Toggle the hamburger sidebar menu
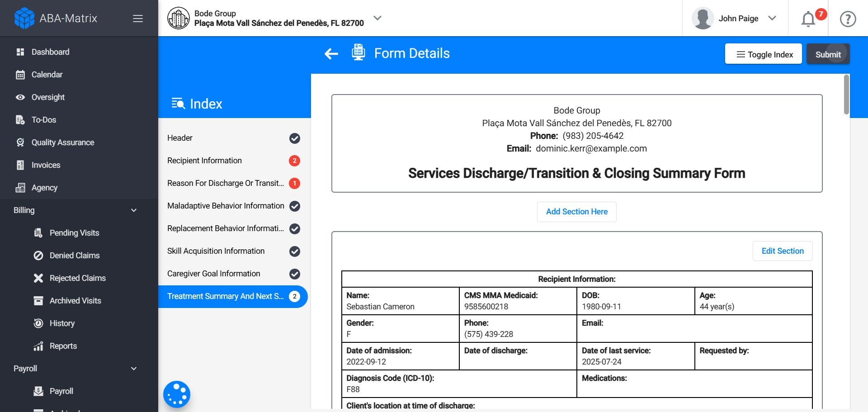This screenshot has width=868, height=412. (138, 19)
